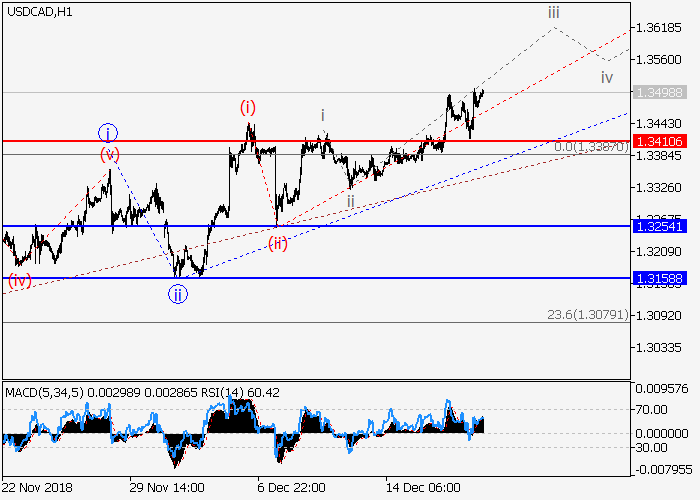Click the gray iii projected wave label
Image resolution: width=700 pixels, height=500 pixels.
553,13
